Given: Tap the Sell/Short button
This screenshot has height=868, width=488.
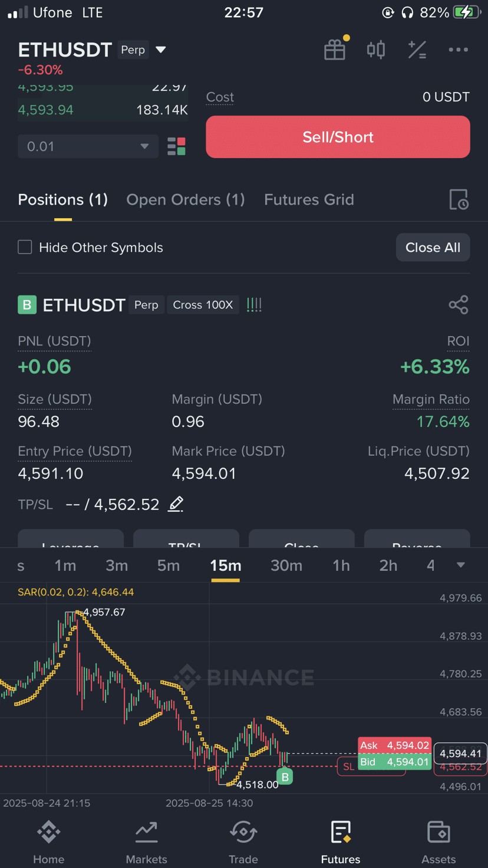Looking at the screenshot, I should [338, 137].
